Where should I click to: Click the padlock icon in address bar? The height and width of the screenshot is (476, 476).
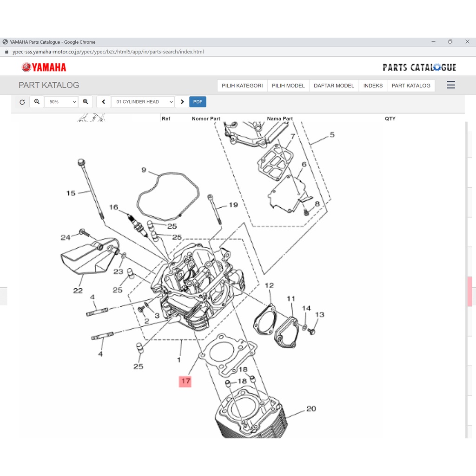[x=6, y=52]
